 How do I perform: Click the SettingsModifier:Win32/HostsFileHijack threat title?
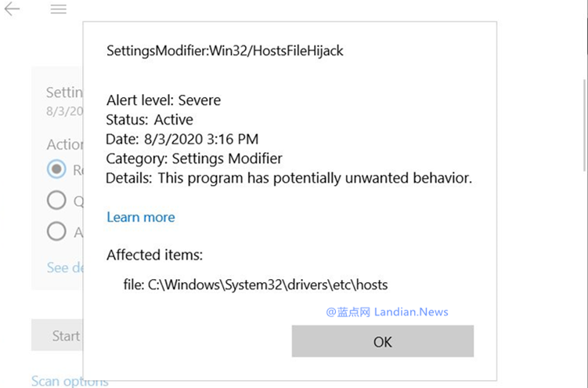[x=225, y=51]
